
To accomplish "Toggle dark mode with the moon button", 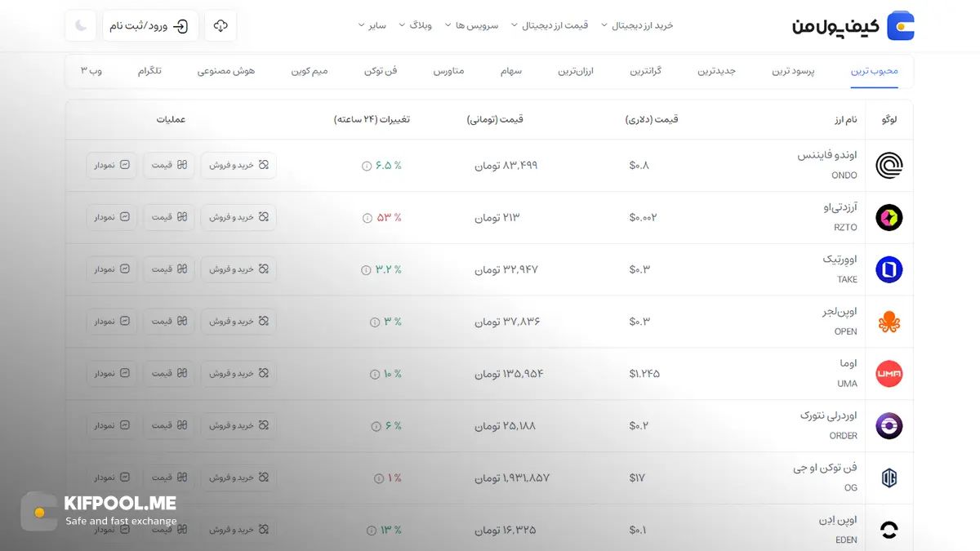I will [x=80, y=25].
